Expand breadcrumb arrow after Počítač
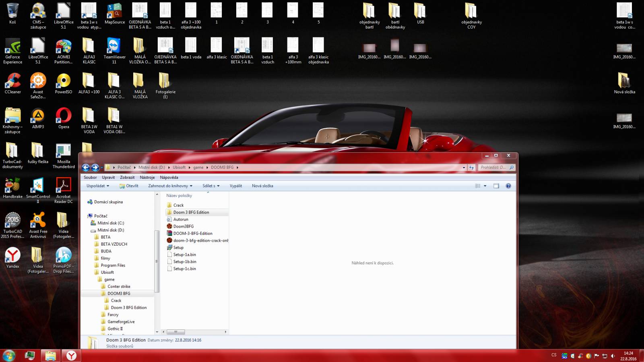This screenshot has width=644, height=362. 135,168
